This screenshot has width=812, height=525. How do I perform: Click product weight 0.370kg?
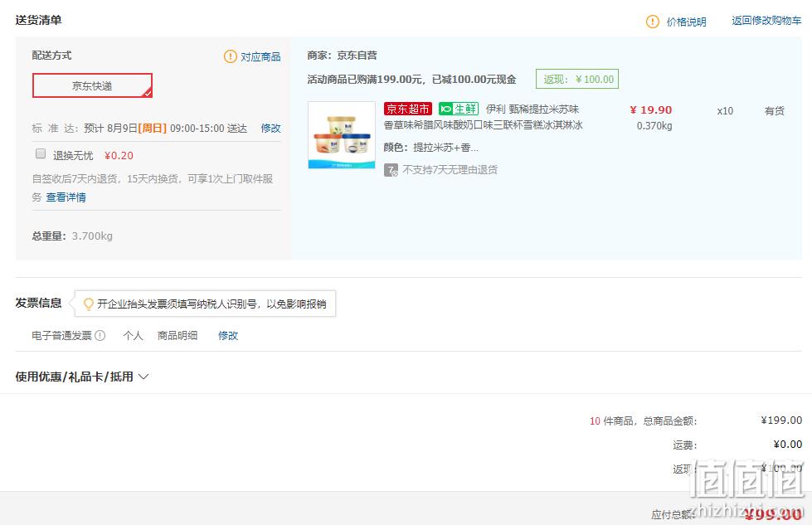(x=654, y=126)
